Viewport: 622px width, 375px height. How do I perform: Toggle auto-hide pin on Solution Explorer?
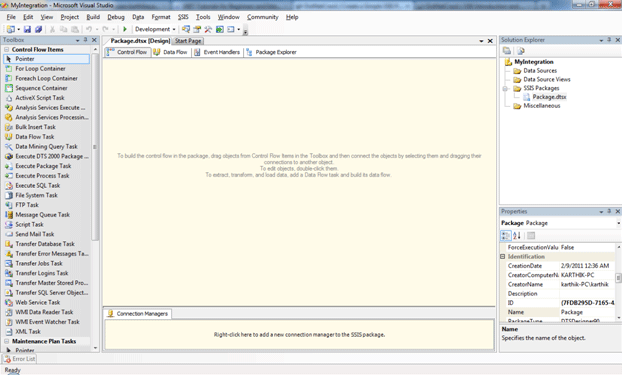[x=609, y=40]
